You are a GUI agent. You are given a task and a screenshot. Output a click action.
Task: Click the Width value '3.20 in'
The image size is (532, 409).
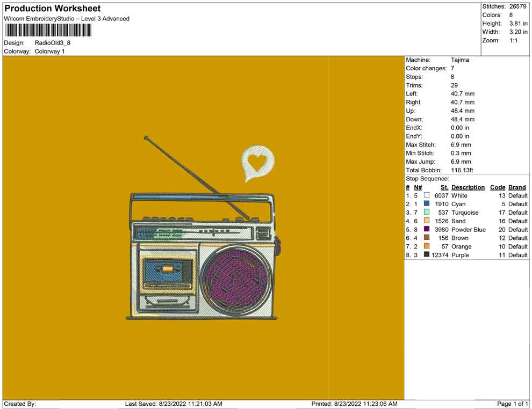pos(518,32)
